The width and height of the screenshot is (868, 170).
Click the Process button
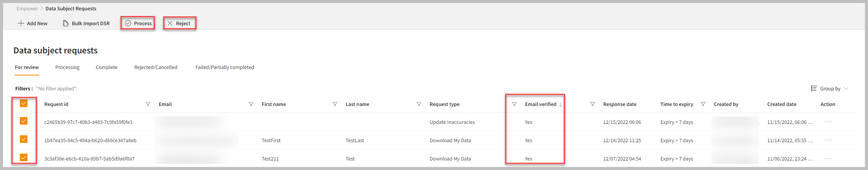(138, 23)
